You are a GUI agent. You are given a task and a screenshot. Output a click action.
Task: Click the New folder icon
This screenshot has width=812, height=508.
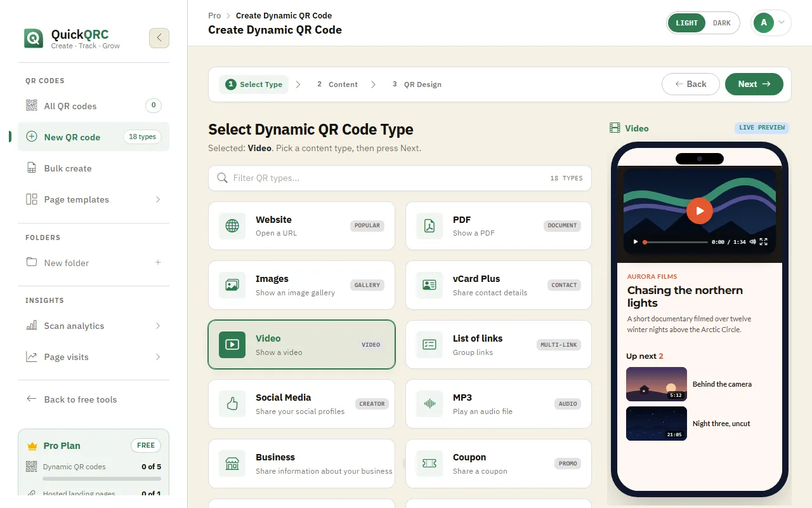31,262
